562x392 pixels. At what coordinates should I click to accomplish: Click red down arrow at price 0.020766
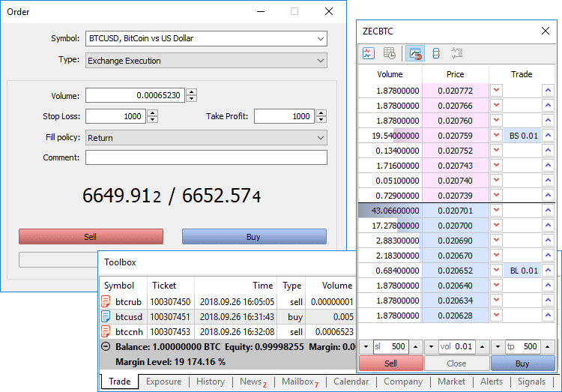[496, 106]
